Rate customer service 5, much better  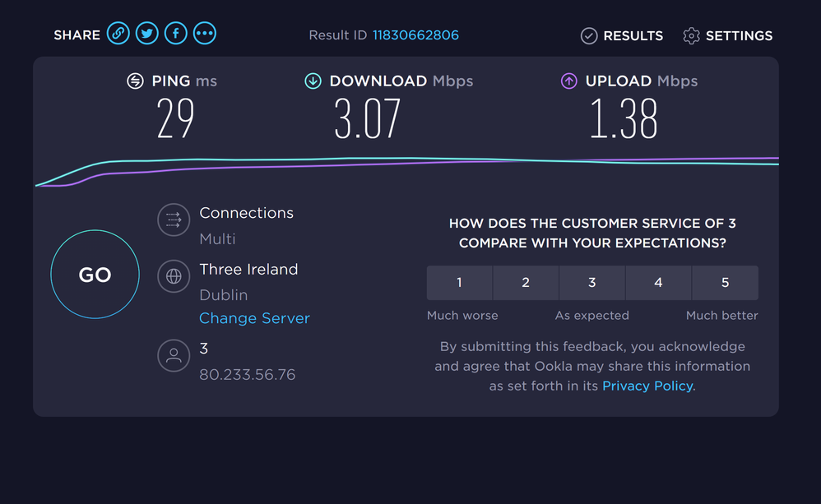[725, 283]
